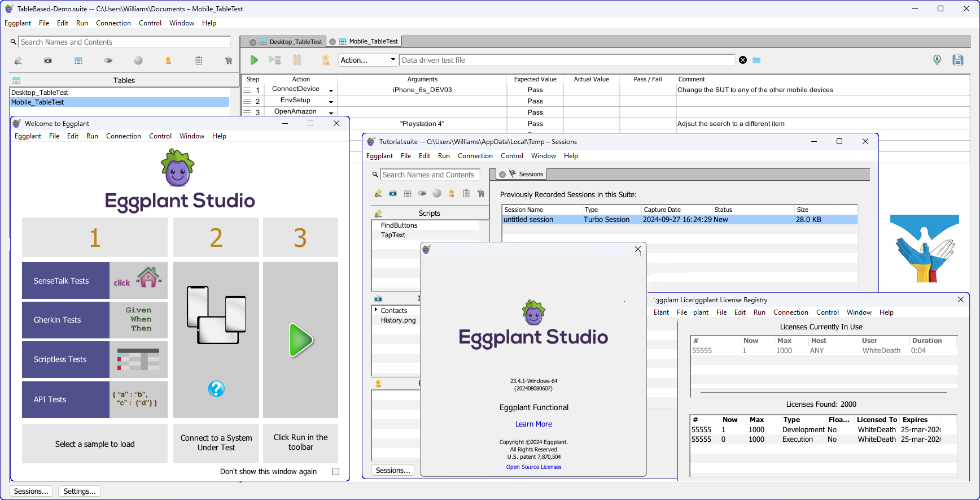Click the camera icon in Tutorial suite toolbar

coord(393,193)
